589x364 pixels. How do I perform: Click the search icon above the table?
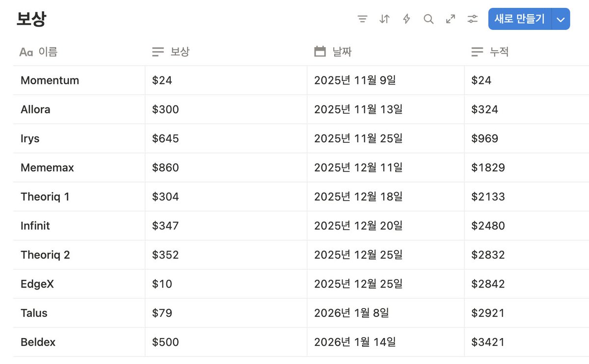[x=428, y=19]
